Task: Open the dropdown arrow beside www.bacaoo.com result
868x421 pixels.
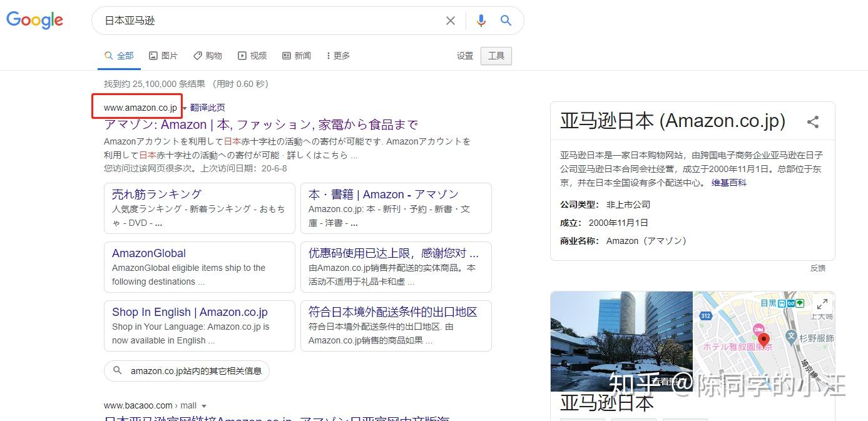Action: [x=204, y=405]
